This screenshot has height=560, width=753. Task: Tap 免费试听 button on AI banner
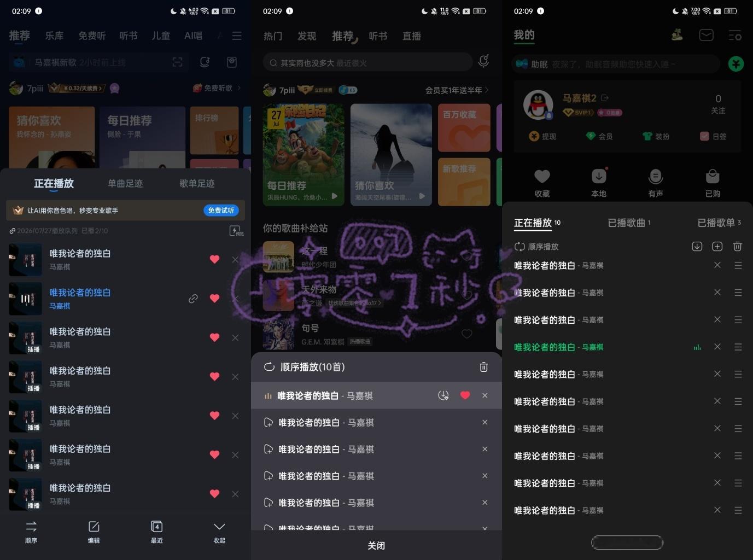221,211
